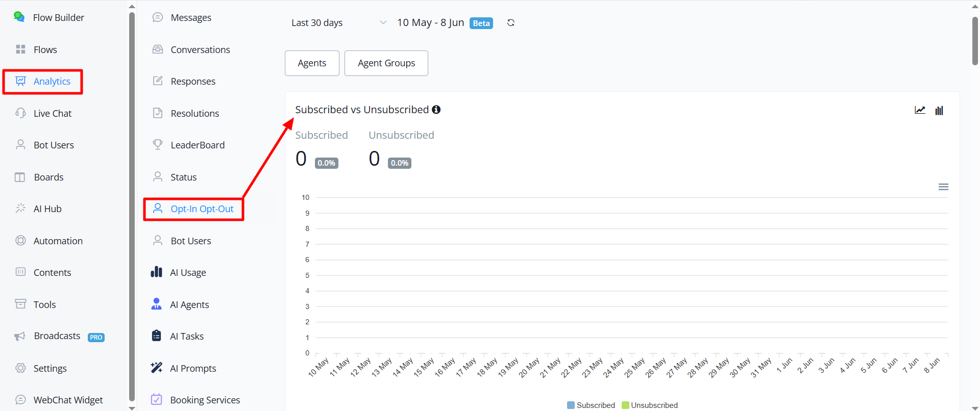Toggle the Unsubscribed legend series
This screenshot has height=411, width=980.
point(650,405)
